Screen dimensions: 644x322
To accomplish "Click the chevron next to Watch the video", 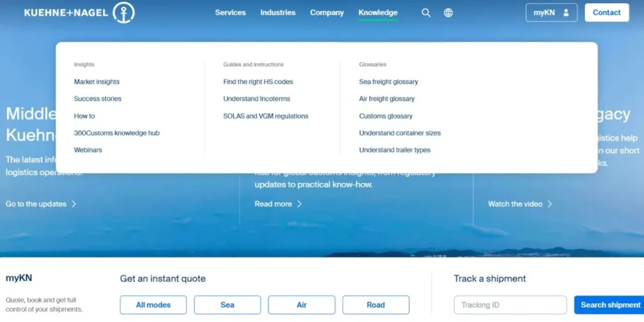I will tap(550, 204).
